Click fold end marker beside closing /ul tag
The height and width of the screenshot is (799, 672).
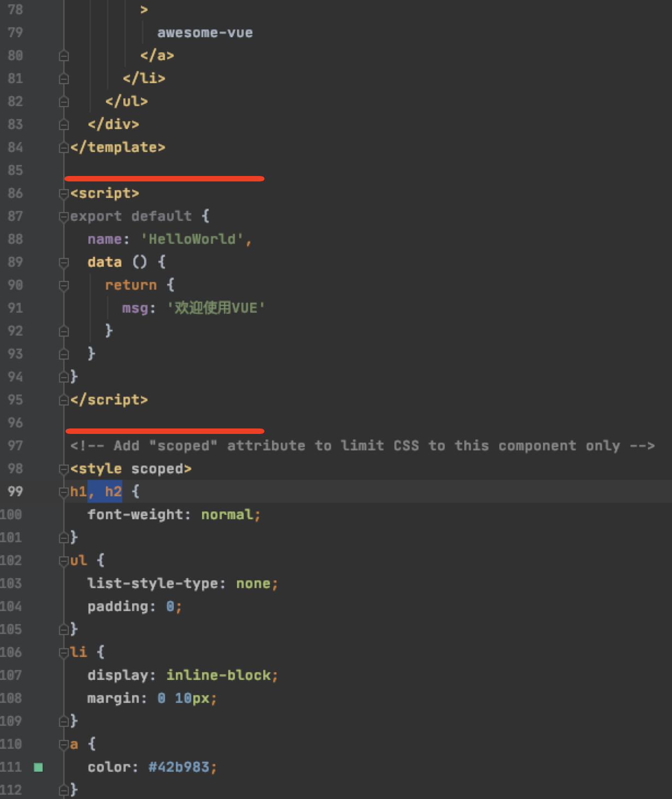(64, 102)
